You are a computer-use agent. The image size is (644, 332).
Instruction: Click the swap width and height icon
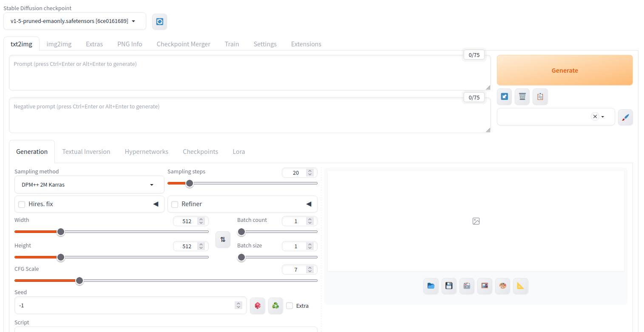(223, 239)
